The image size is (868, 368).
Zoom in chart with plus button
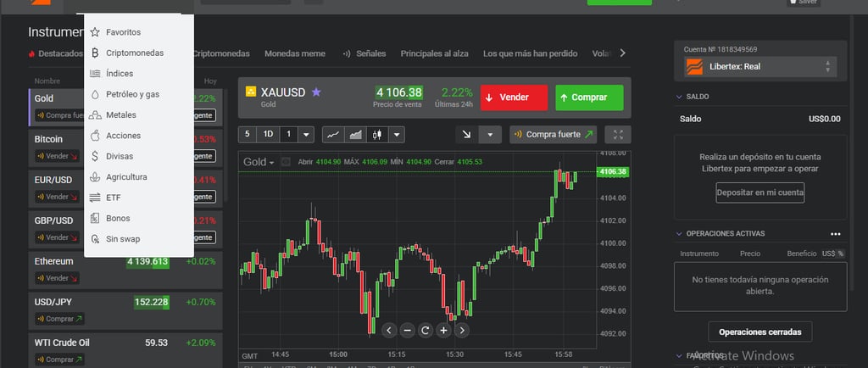click(443, 331)
